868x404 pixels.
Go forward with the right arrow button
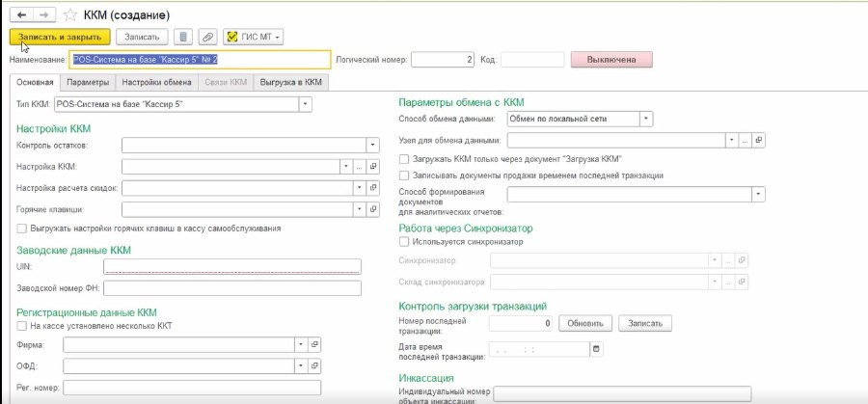coord(46,14)
